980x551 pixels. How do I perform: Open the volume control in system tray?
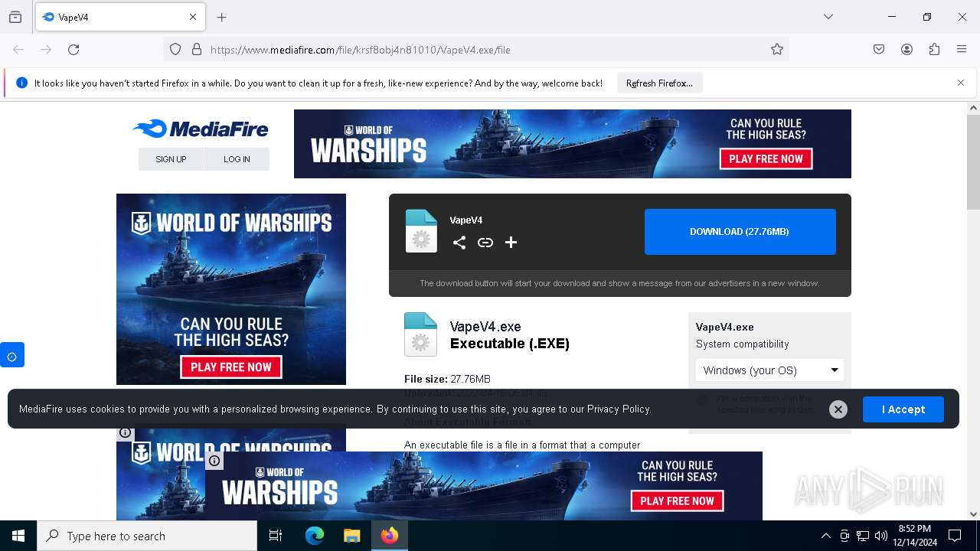(881, 536)
